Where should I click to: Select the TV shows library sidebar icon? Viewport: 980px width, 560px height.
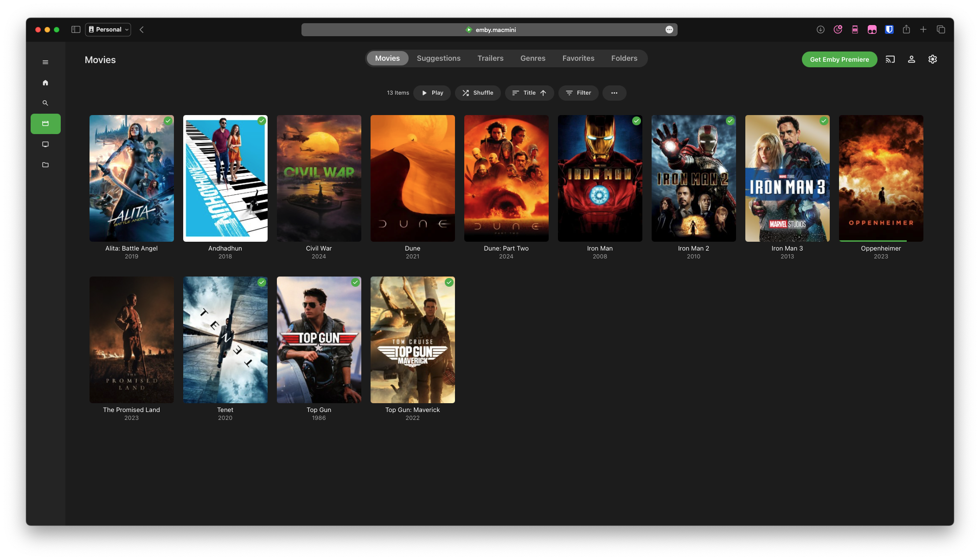45,144
